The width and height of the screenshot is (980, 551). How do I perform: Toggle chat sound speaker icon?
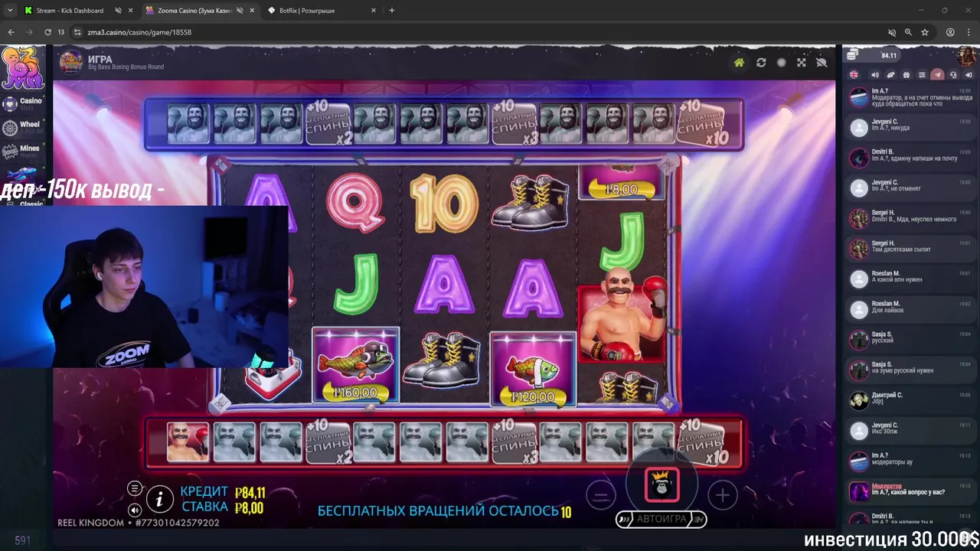coord(875,75)
